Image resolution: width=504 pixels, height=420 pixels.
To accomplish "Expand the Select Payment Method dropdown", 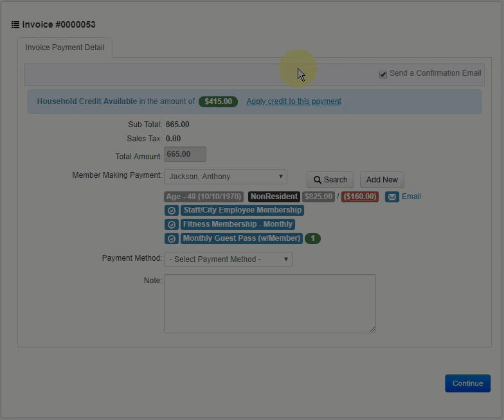I will coord(228,259).
